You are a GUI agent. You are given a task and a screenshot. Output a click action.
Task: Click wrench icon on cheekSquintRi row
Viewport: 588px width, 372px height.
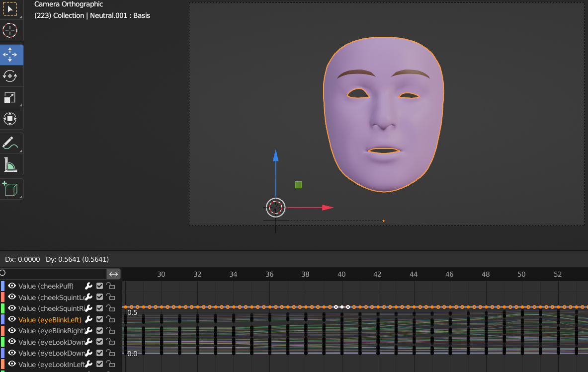pos(89,308)
